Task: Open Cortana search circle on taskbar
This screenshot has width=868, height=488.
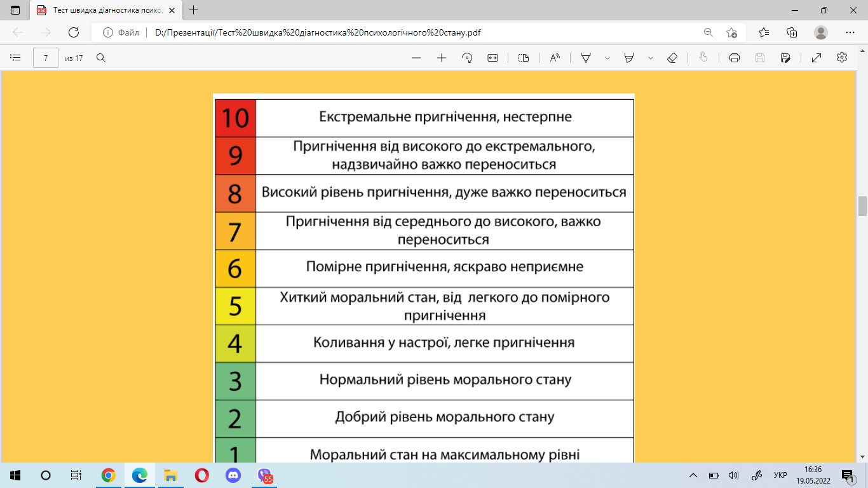Action: tap(46, 475)
